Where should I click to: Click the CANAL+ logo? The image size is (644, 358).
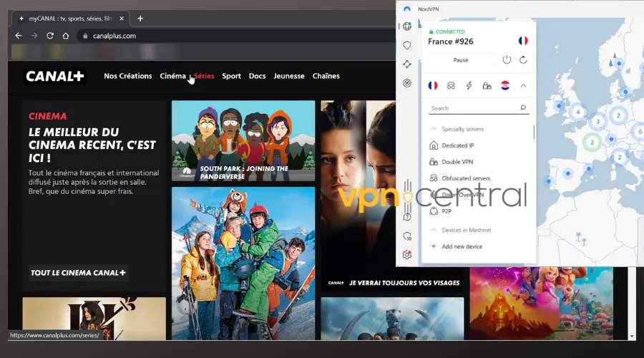point(55,76)
